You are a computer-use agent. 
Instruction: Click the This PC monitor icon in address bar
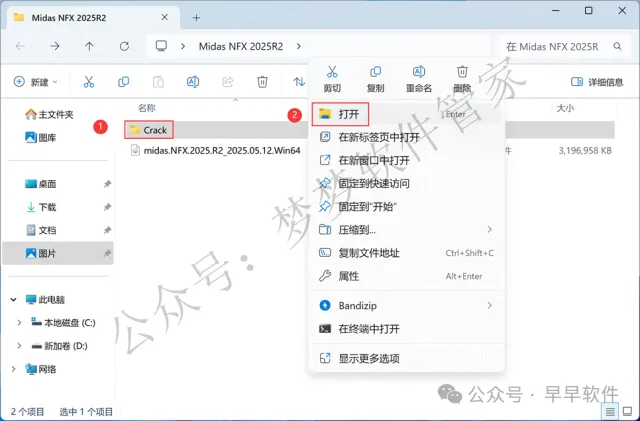[x=161, y=46]
